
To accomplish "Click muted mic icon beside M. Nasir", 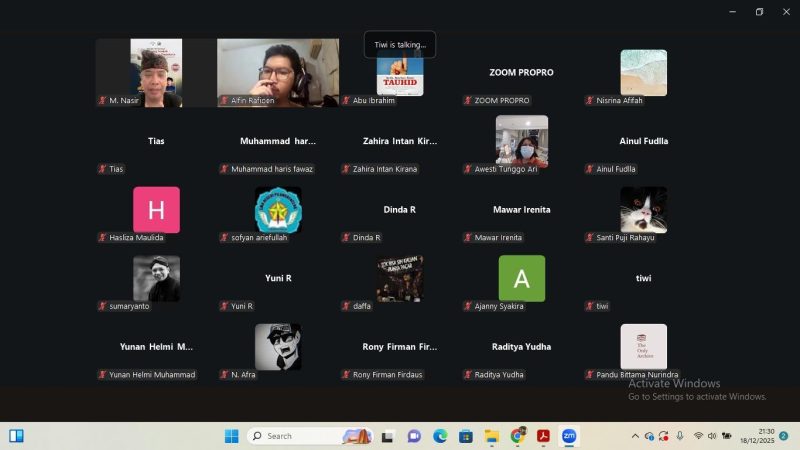I will (x=102, y=101).
